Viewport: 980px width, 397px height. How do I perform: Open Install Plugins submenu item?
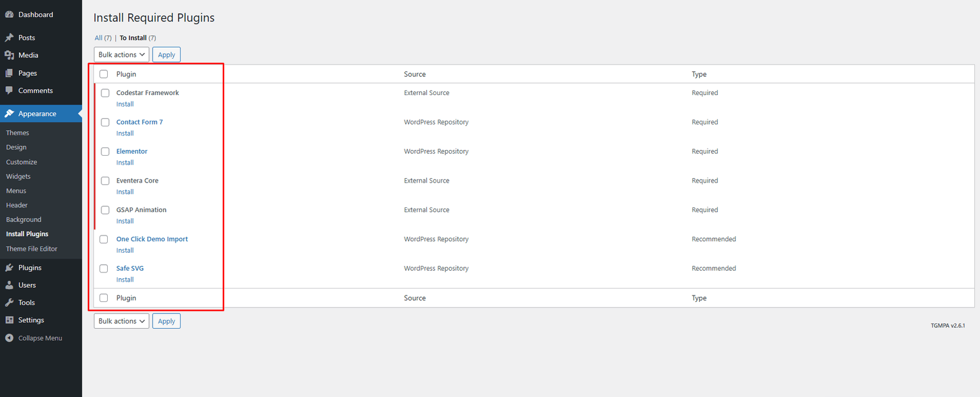coord(27,234)
